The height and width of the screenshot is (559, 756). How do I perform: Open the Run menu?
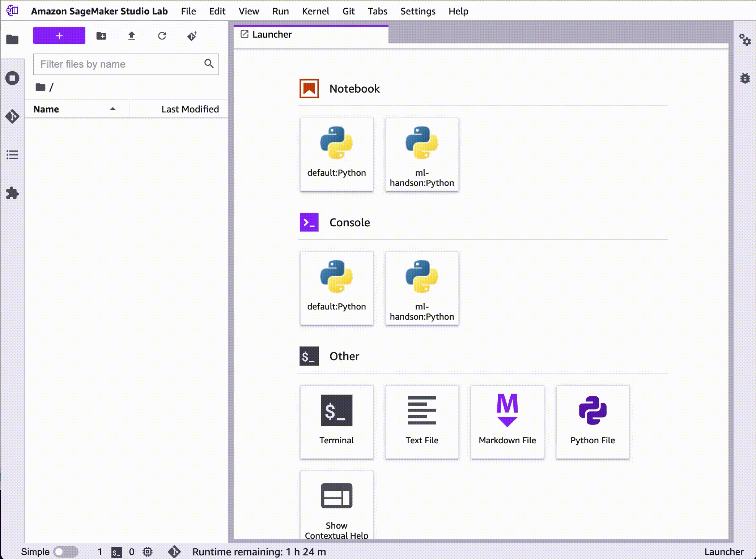click(x=280, y=11)
